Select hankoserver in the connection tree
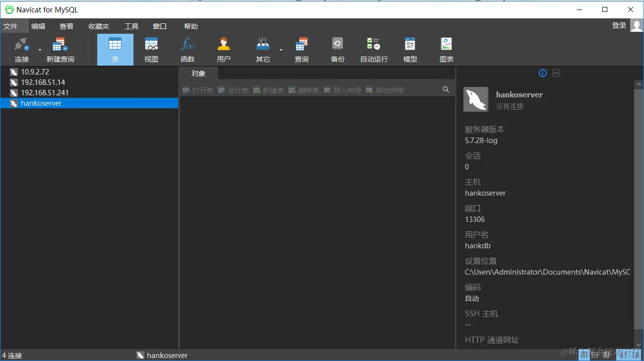This screenshot has height=361, width=644. pyautogui.click(x=89, y=103)
